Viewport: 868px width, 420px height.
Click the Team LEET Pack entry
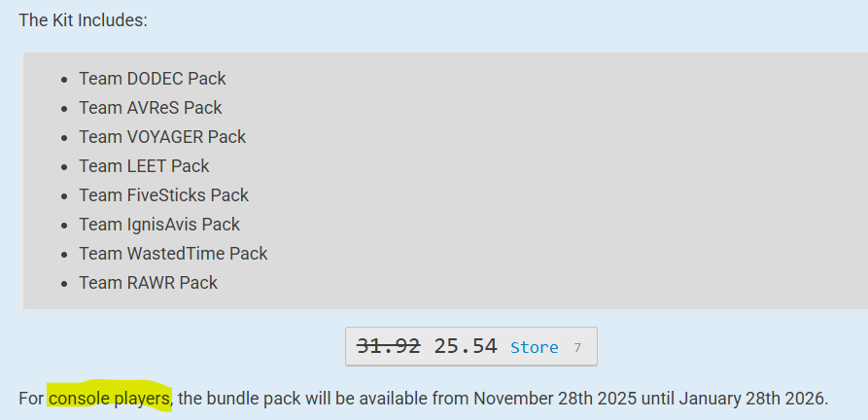coord(144,166)
